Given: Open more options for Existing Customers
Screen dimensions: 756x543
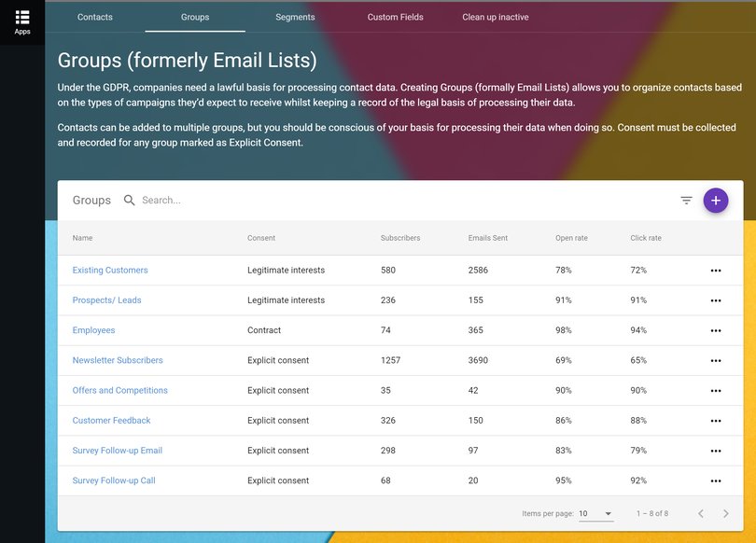Looking at the screenshot, I should pos(716,271).
